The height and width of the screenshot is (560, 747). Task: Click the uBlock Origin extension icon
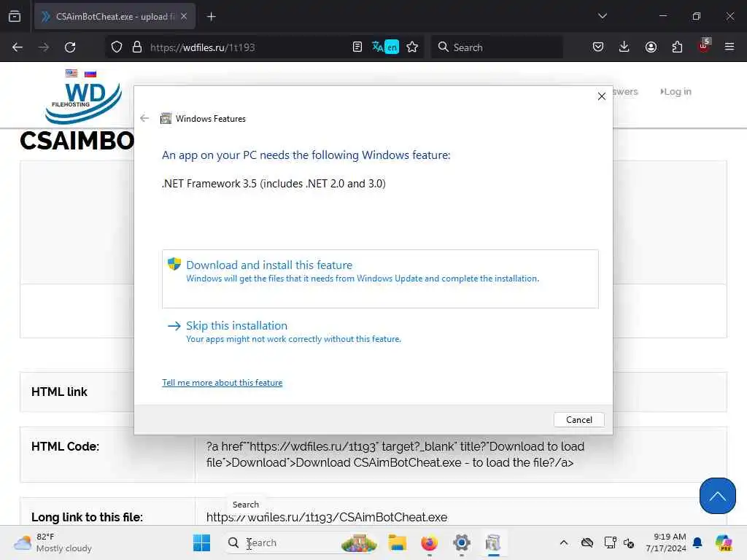pyautogui.click(x=704, y=46)
